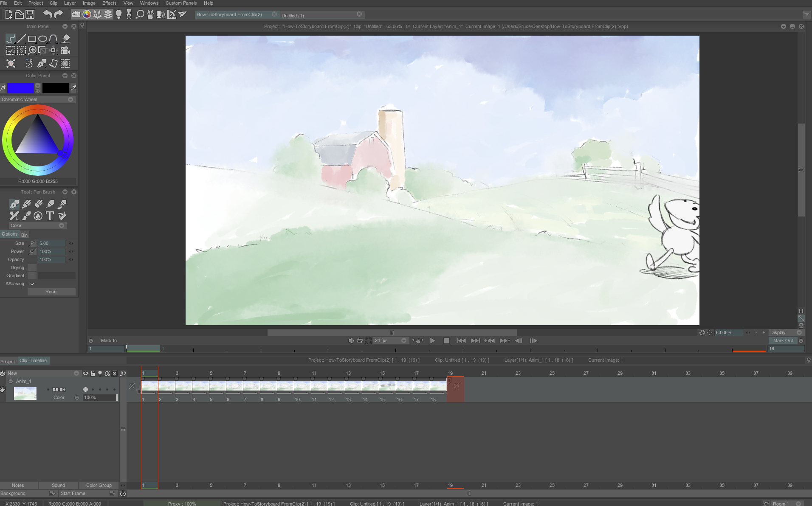812x506 pixels.
Task: Click the skull and crossbones clear icon
Action: [x=11, y=64]
